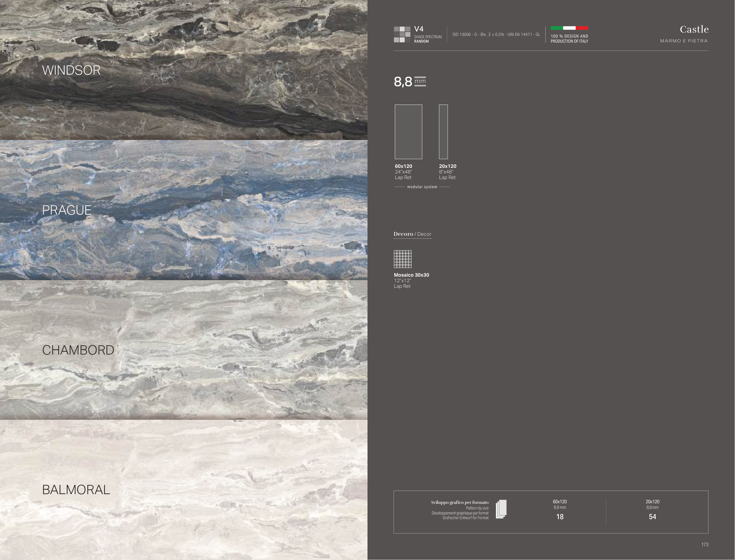The image size is (735, 560).
Task: Click the number 54 pattern count
Action: click(x=652, y=517)
